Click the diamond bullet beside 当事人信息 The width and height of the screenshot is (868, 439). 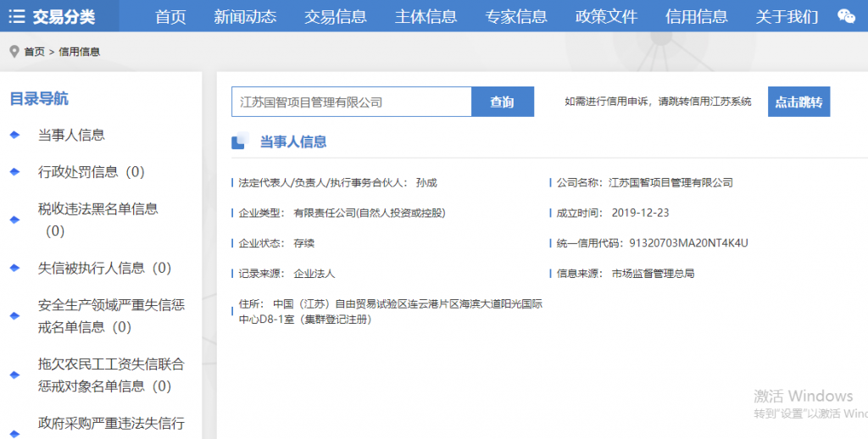[x=14, y=135]
